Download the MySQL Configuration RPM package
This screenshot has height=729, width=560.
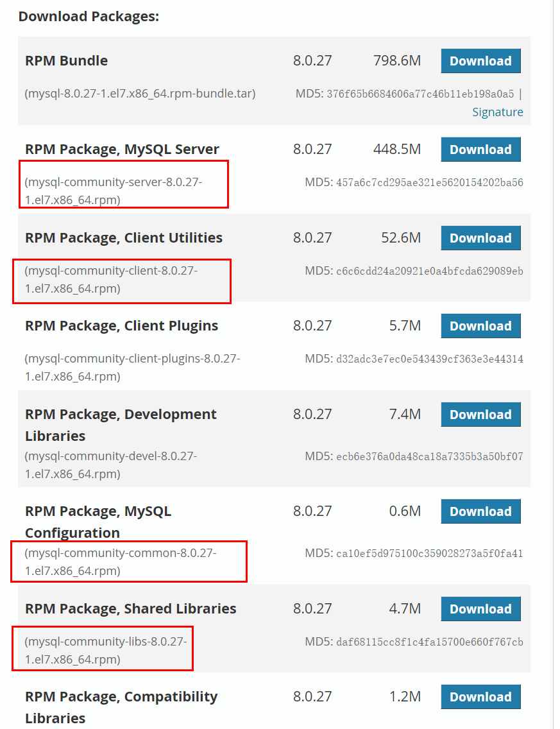[480, 511]
